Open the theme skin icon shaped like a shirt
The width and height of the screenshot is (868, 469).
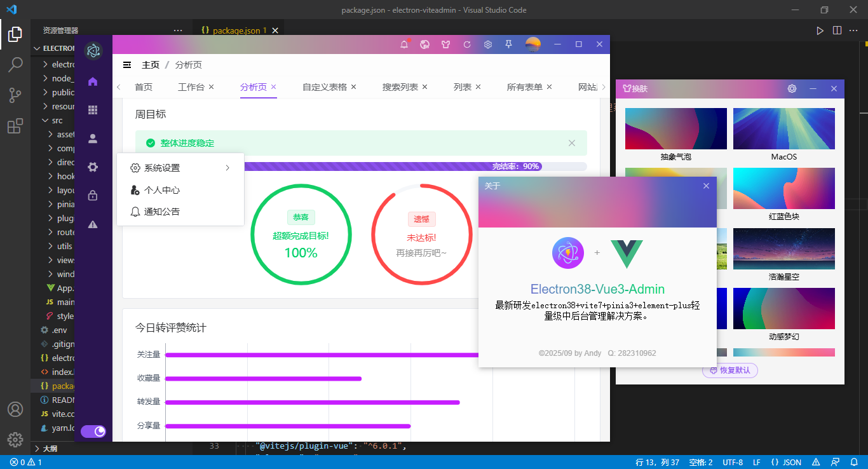pos(446,44)
